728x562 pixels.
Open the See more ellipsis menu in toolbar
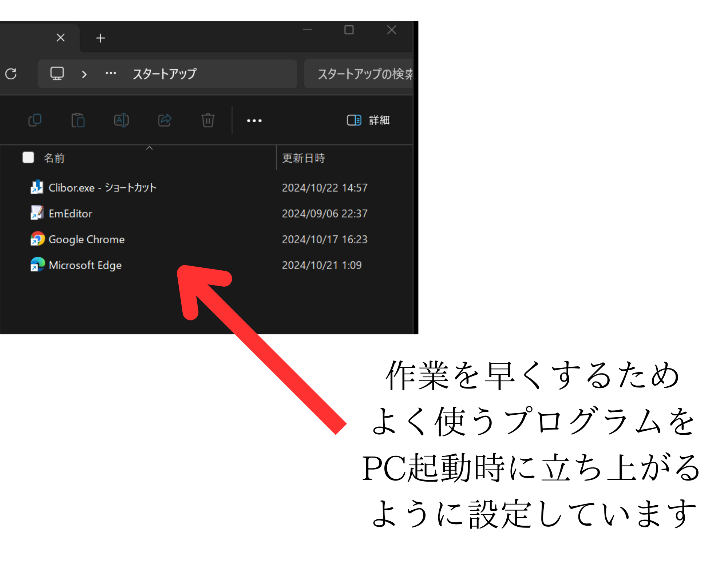coord(254,120)
